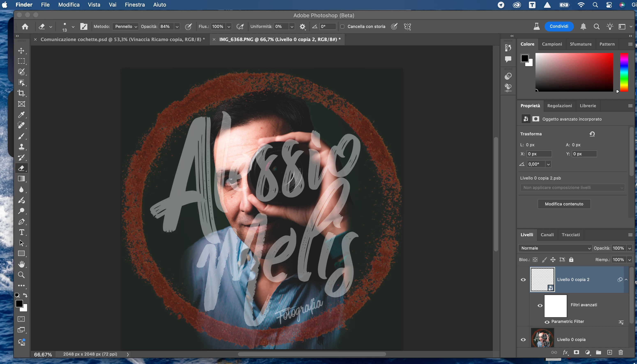Screen dimensions: 637x364
Task: Click the X position input field
Action: pos(539,154)
